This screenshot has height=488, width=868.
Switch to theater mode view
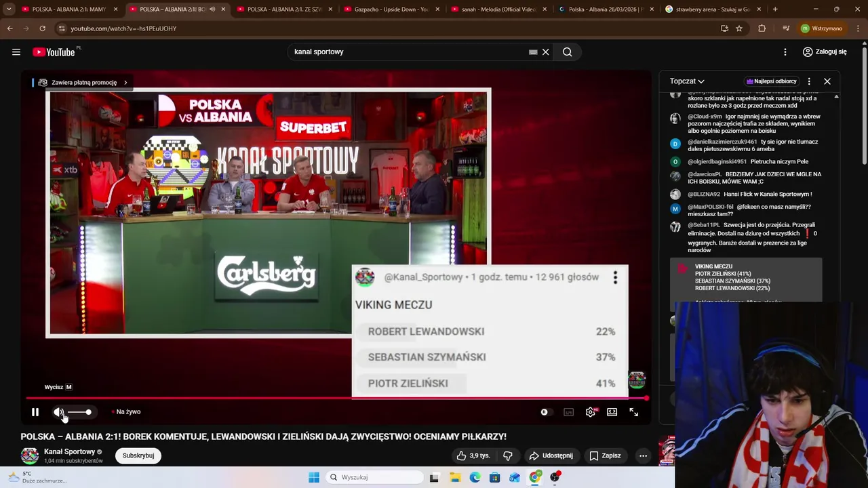point(612,412)
